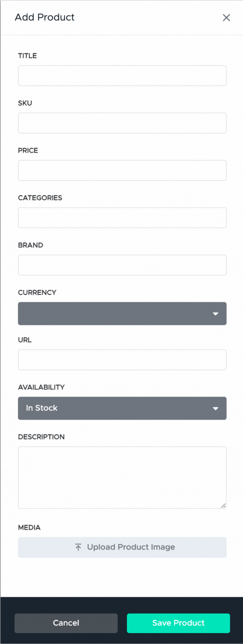Click the SKU text field

122,123
